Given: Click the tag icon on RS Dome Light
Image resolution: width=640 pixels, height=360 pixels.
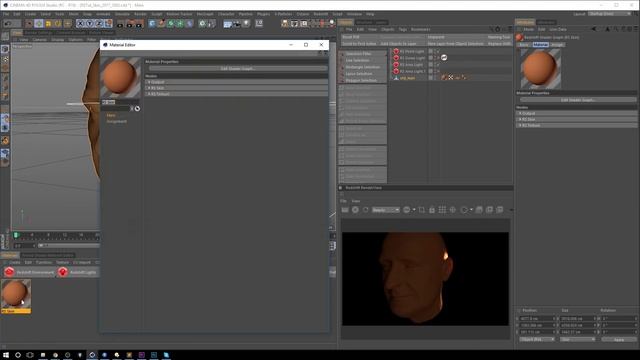Looking at the screenshot, I should (x=444, y=58).
